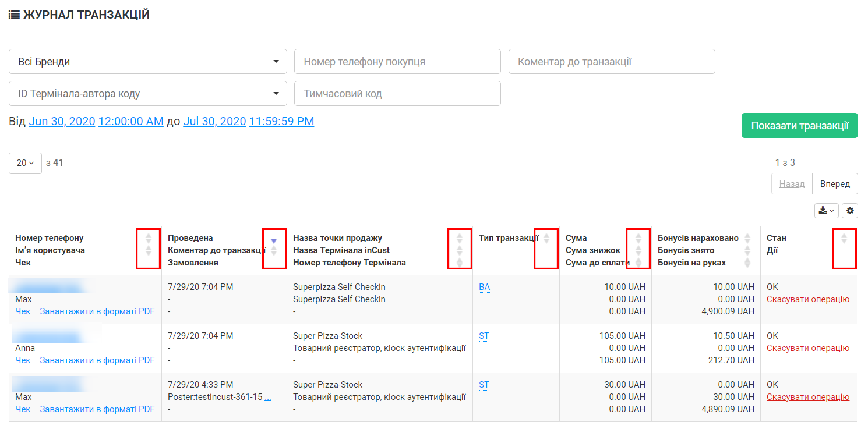Open the download export dropdown icon
The height and width of the screenshot is (422, 868).
[827, 211]
